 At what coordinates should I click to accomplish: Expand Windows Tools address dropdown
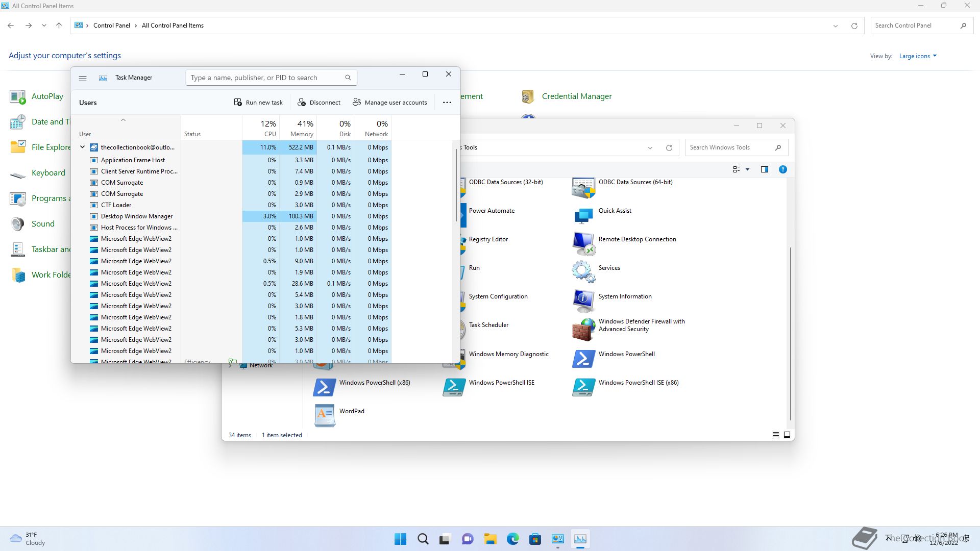pos(650,148)
